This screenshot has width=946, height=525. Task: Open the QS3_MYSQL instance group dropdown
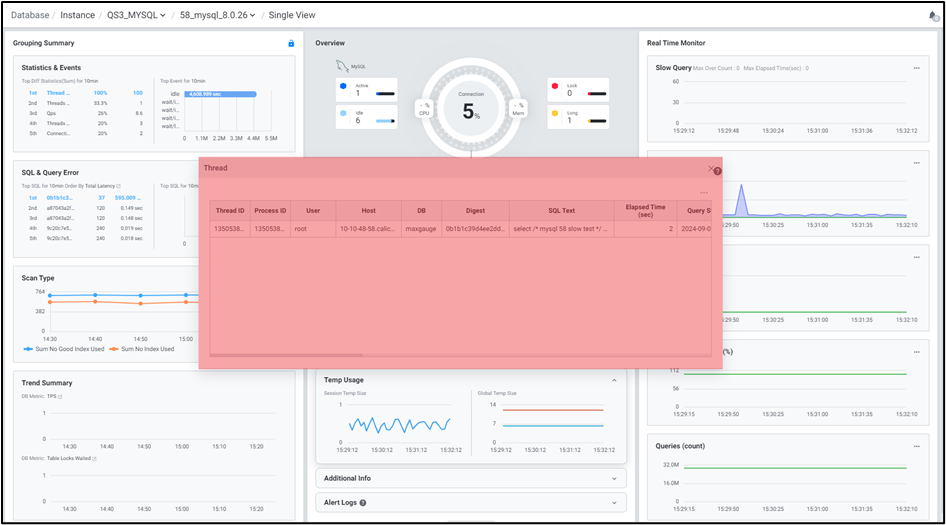[x=136, y=16]
